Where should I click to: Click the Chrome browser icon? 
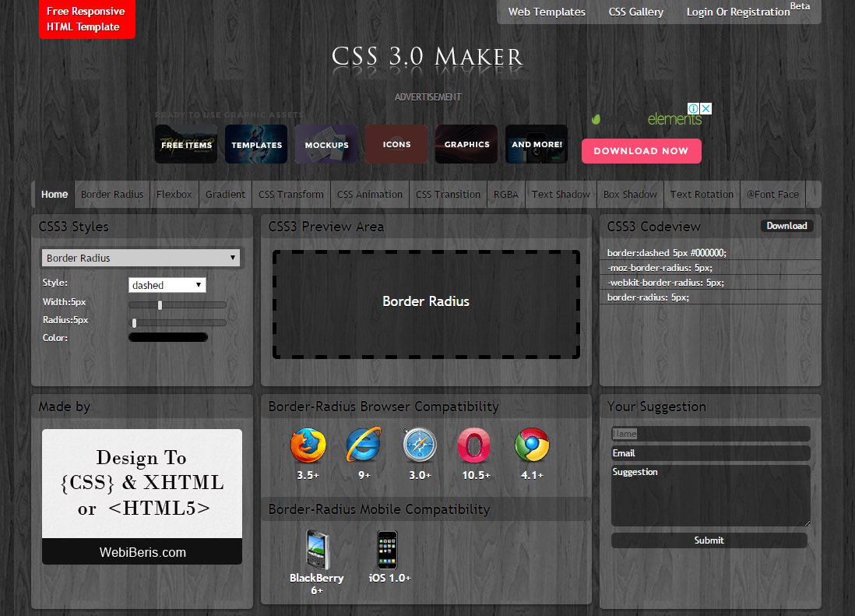pos(532,446)
